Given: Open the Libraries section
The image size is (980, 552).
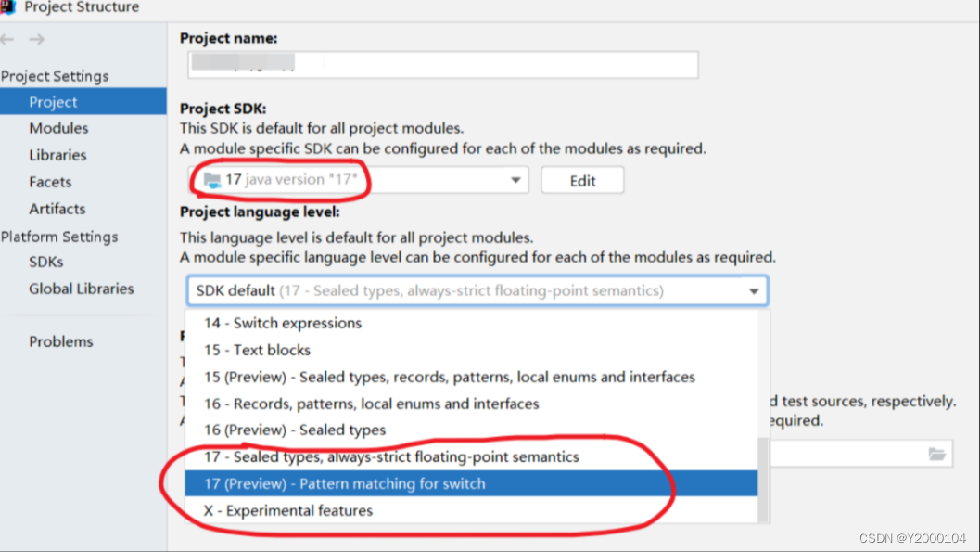Looking at the screenshot, I should 58,155.
